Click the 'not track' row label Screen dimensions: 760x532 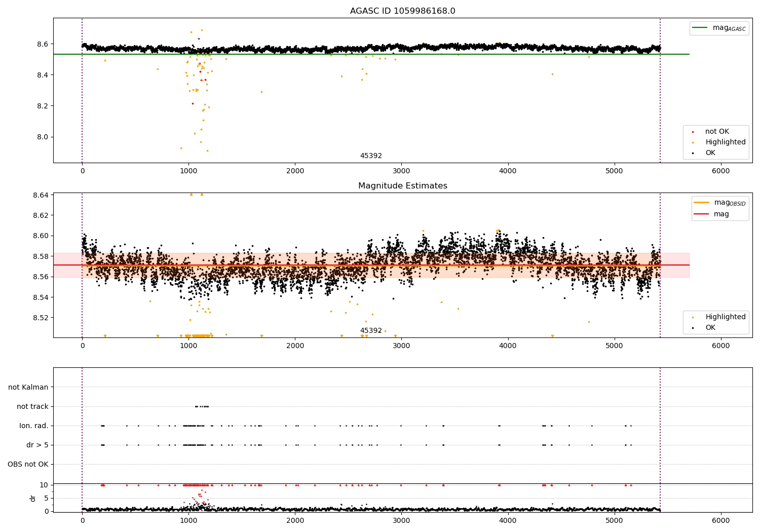32,406
